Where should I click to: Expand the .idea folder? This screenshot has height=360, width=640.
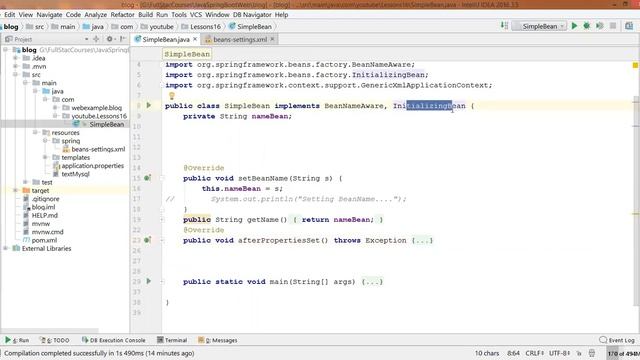[16, 58]
